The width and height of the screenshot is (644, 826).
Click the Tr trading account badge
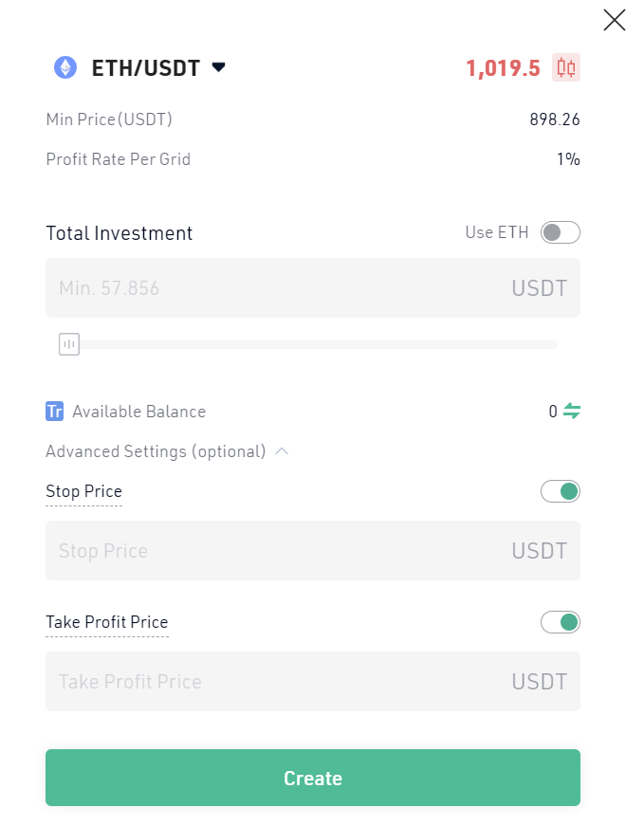coord(55,412)
